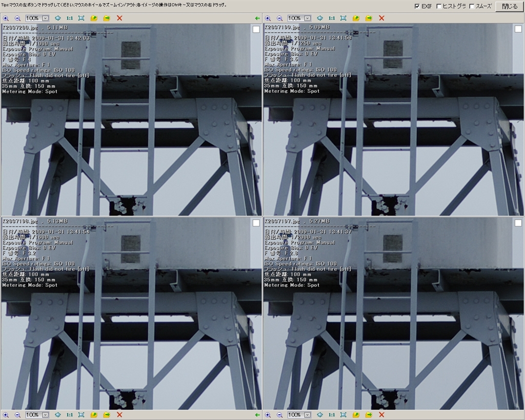Set 1:1 actual size for X2037197.jpg
This screenshot has width=525, height=420.
tap(332, 415)
